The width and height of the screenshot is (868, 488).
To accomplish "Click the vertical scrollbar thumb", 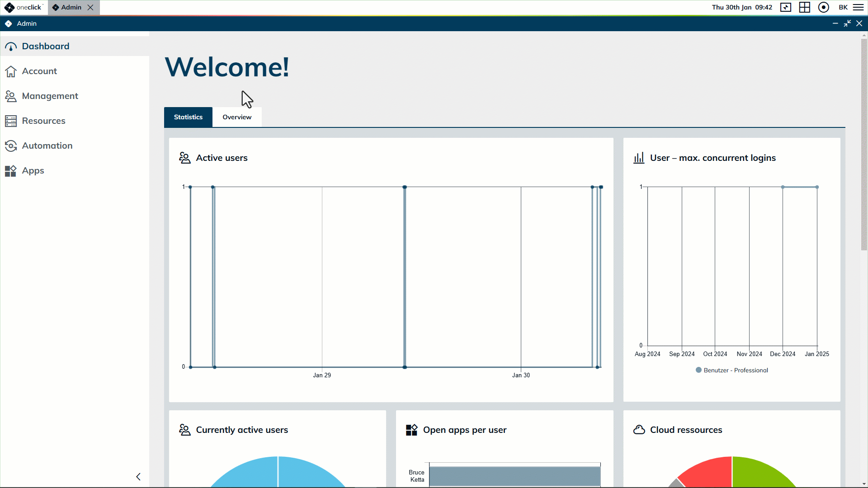I will pos(864,145).
